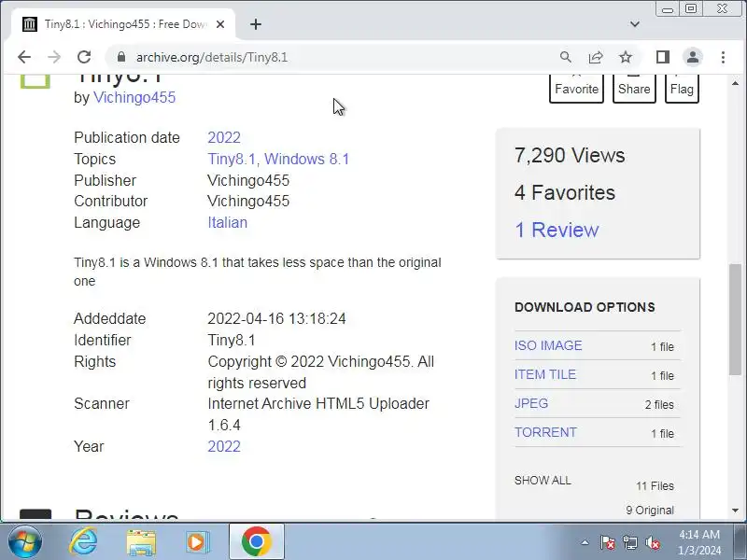747x560 pixels.
Task: Click the scrollbar down arrow
Action: coord(735,511)
